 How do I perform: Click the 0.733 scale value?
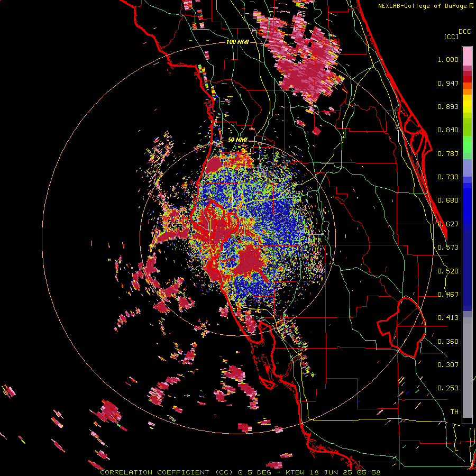pyautogui.click(x=448, y=177)
